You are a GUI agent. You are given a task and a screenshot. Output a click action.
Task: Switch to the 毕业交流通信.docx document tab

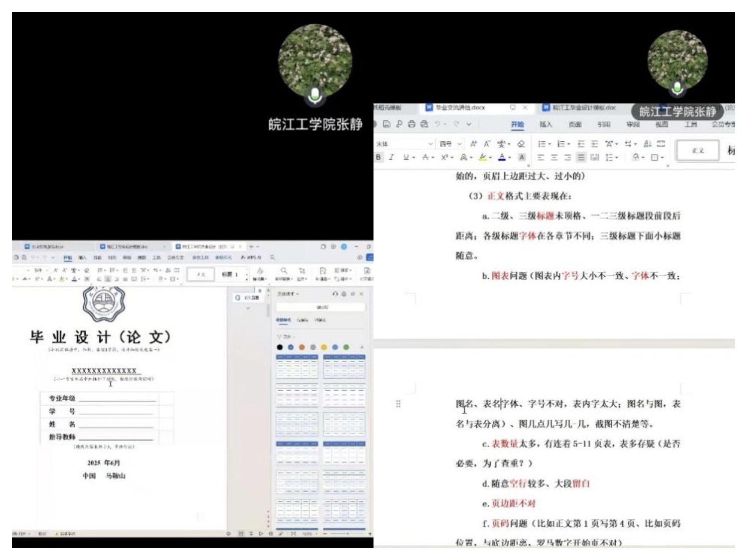[x=458, y=108]
